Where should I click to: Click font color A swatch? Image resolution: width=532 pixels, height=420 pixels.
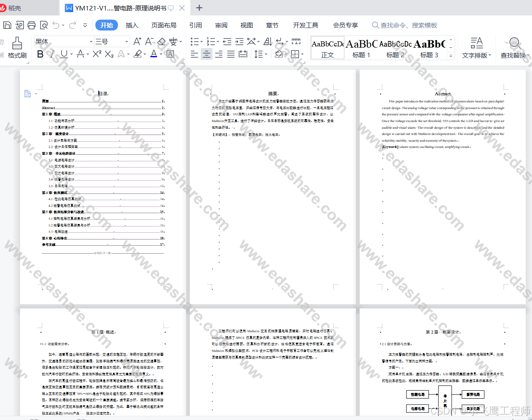(153, 54)
